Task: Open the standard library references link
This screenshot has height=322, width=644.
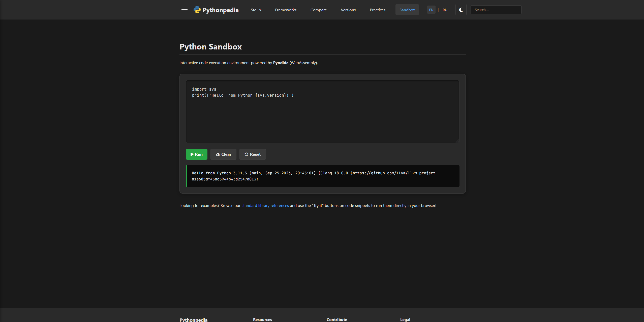Action: (265, 205)
